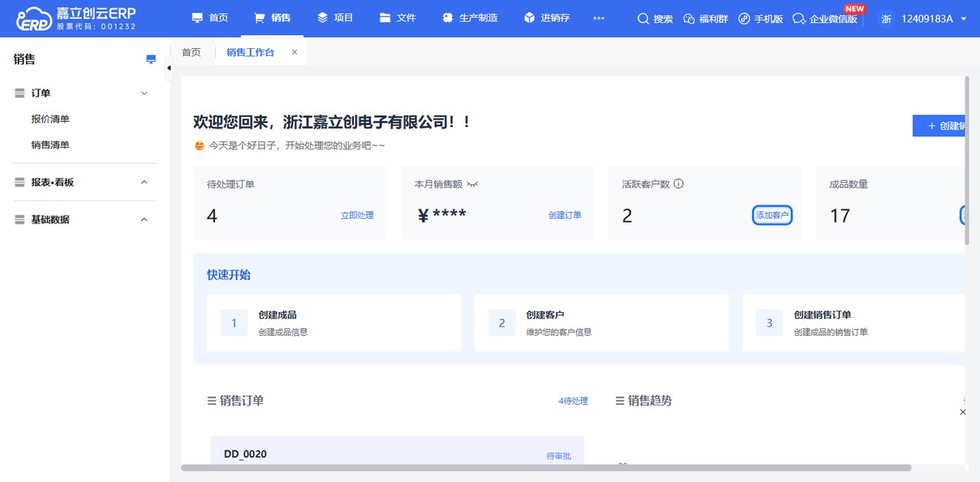Viewport: 980px width, 482px height.
Task: Collapse the left sidebar with arrow handle
Action: click(168, 68)
